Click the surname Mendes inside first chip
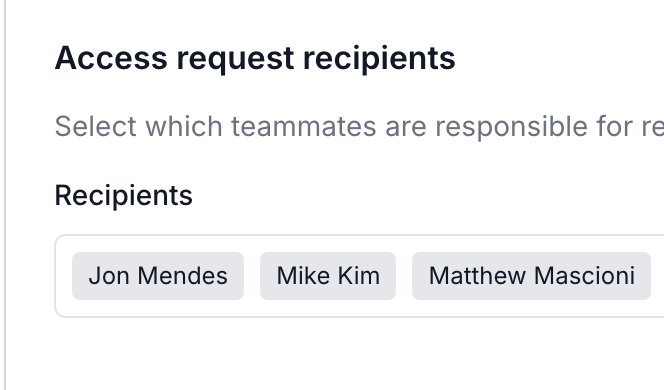The width and height of the screenshot is (664, 390). point(183,276)
